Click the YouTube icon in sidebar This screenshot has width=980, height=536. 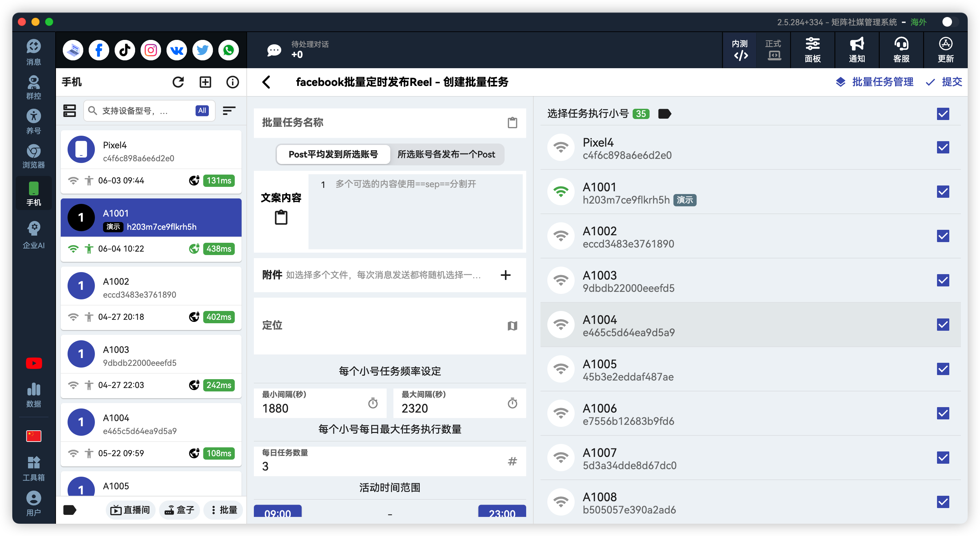(x=33, y=363)
